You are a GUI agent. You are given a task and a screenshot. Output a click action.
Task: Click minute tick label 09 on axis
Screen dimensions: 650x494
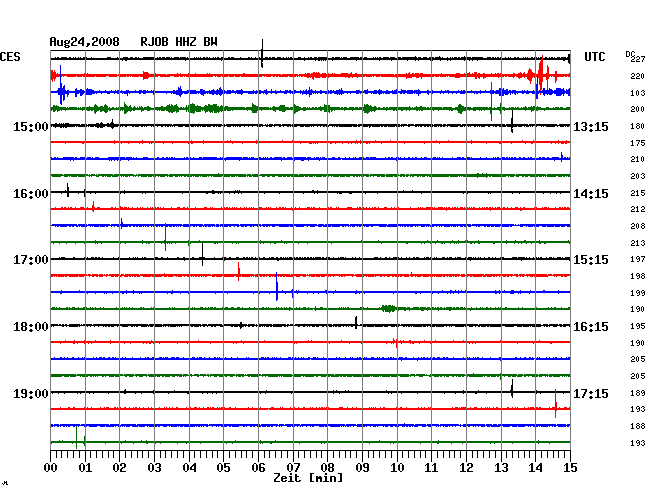(362, 467)
